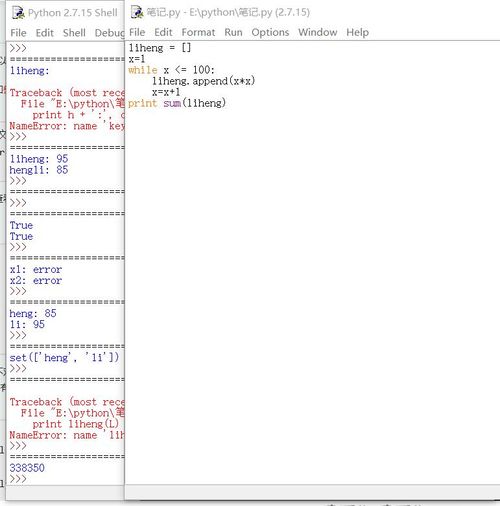The height and width of the screenshot is (506, 500).
Task: Open the Format menu in the editor
Action: 198,32
